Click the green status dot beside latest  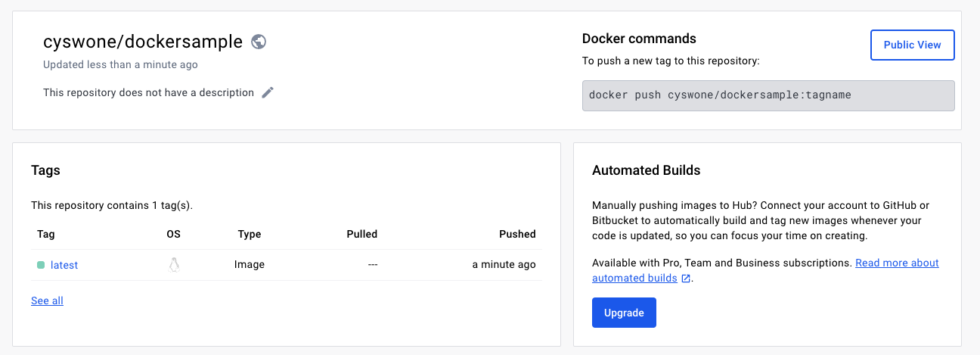click(41, 265)
